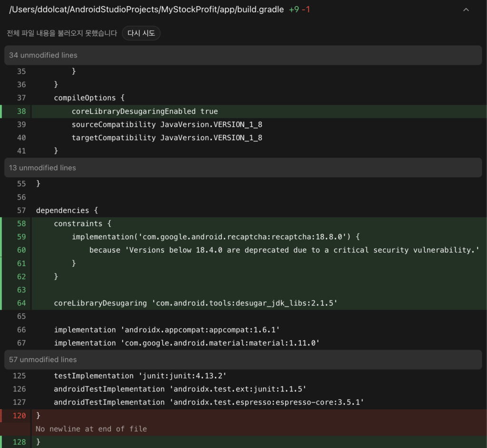The width and height of the screenshot is (487, 448).
Task: Expand the 34 unmodified lines section
Action: point(243,55)
